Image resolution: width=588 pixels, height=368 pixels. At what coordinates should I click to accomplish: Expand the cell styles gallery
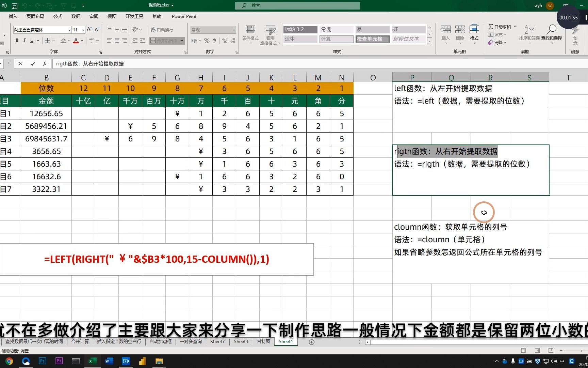click(x=429, y=42)
